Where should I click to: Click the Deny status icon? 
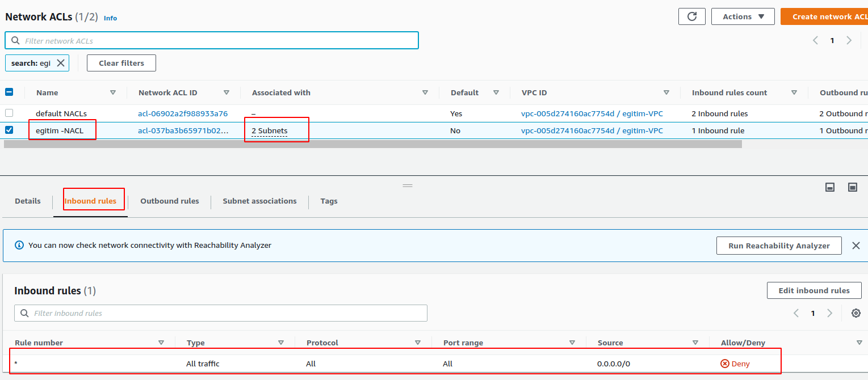click(x=724, y=364)
